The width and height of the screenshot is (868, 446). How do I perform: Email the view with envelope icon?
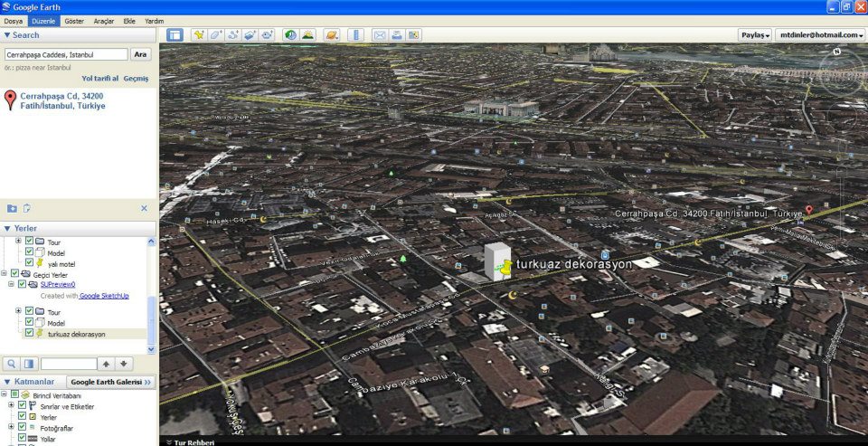click(380, 35)
